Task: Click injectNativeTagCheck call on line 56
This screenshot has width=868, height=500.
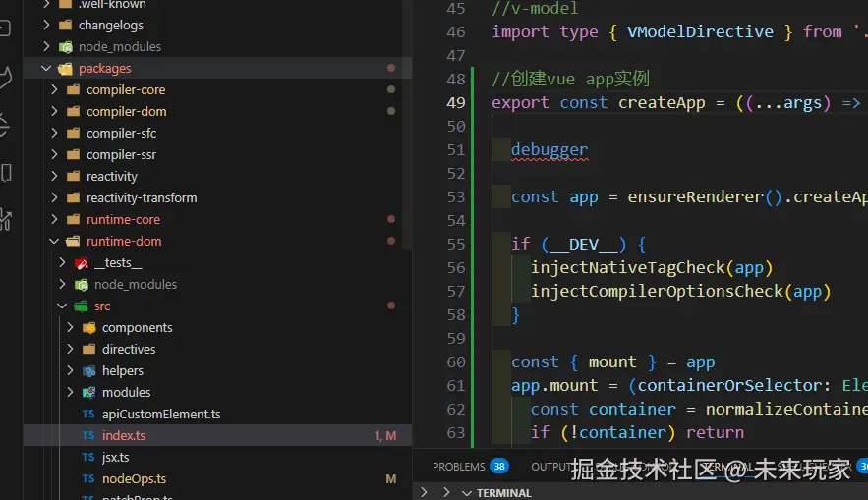Action: click(x=628, y=268)
